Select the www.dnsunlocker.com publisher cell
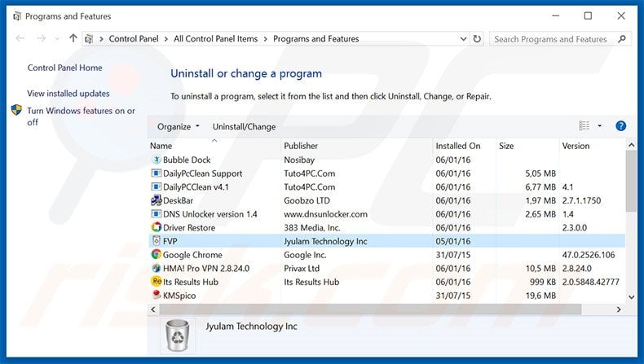 pos(326,214)
